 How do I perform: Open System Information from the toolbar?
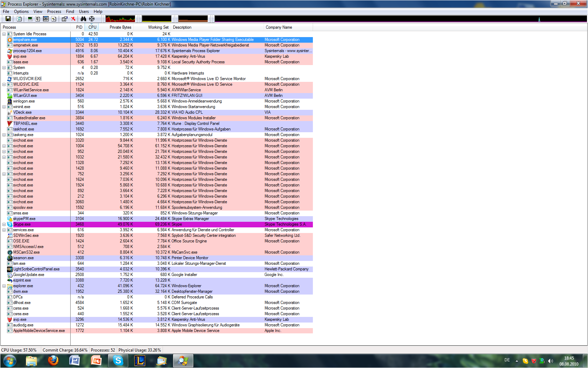(x=30, y=19)
